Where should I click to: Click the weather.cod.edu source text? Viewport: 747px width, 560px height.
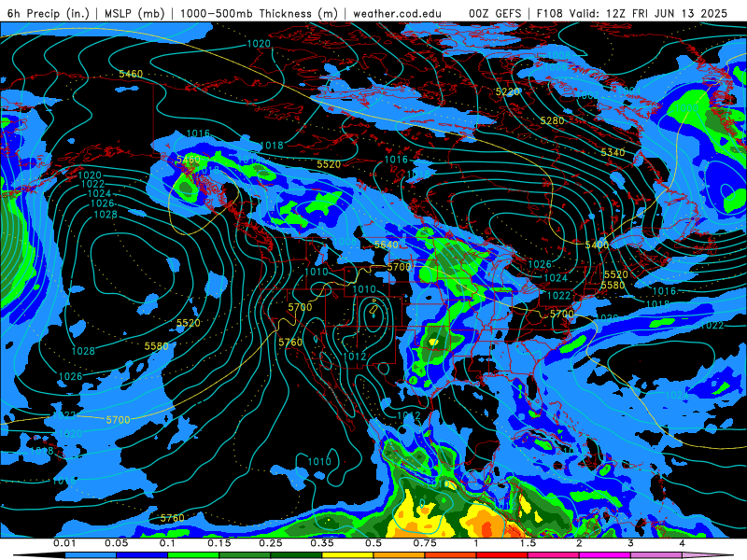tap(397, 13)
